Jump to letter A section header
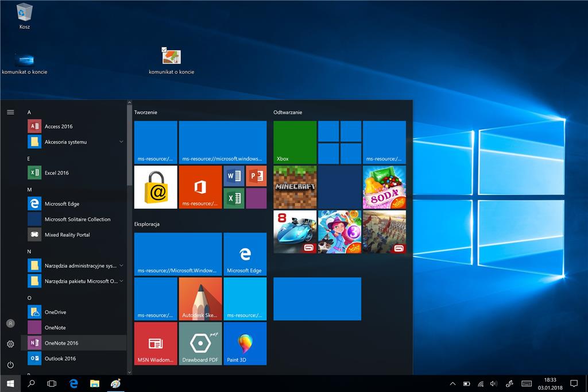Viewport: 588px width, 392px height. pos(29,112)
